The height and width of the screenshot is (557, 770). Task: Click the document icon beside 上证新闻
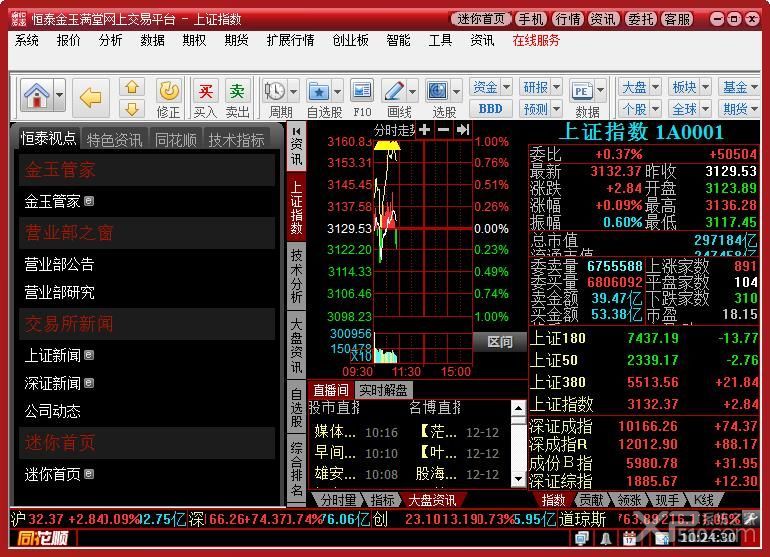89,355
